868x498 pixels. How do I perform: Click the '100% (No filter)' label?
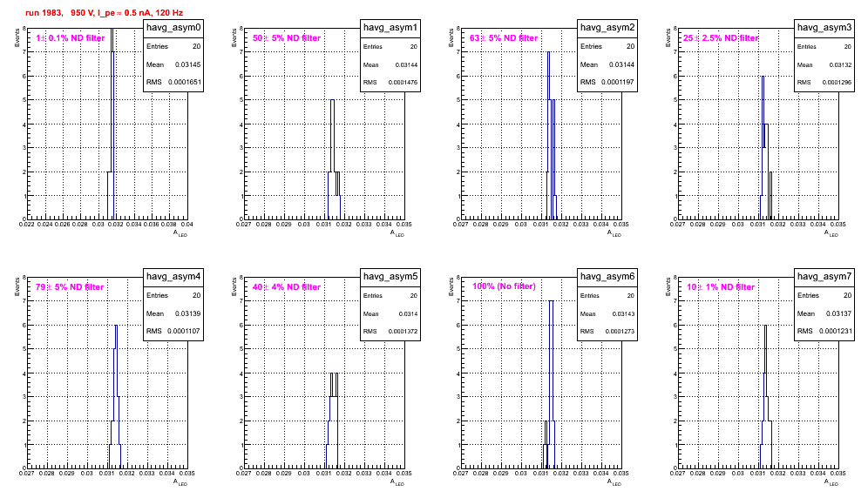tap(504, 286)
